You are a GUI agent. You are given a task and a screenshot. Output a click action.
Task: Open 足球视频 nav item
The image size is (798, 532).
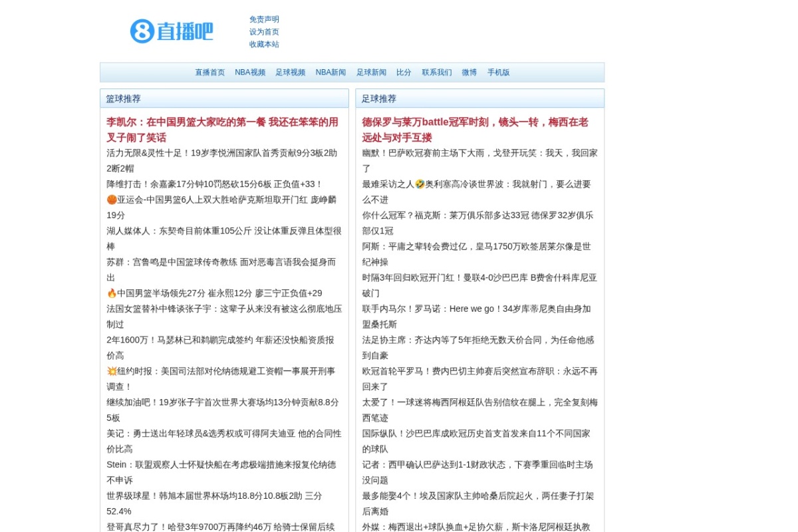(x=291, y=72)
